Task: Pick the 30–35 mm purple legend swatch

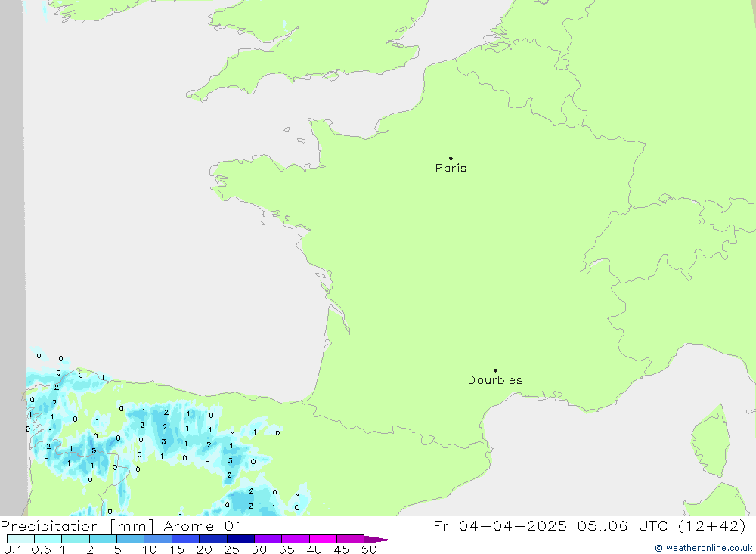Action: tap(268, 539)
